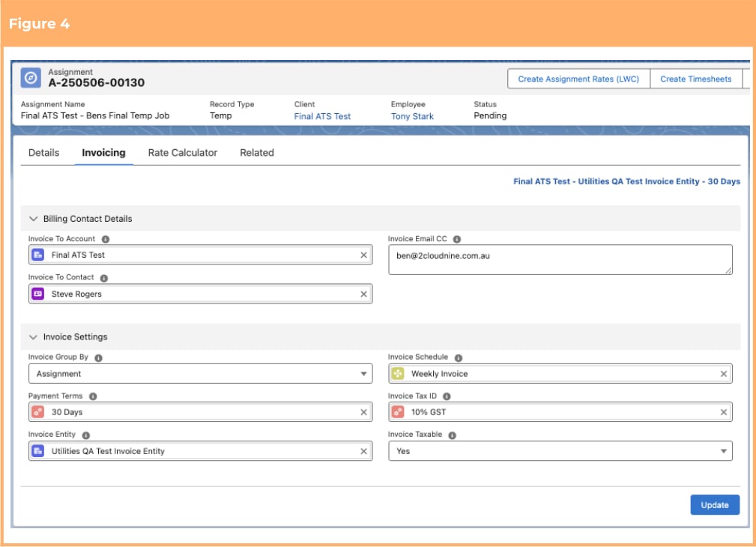This screenshot has width=756, height=547.
Task: Go to the Related tab
Action: (257, 152)
